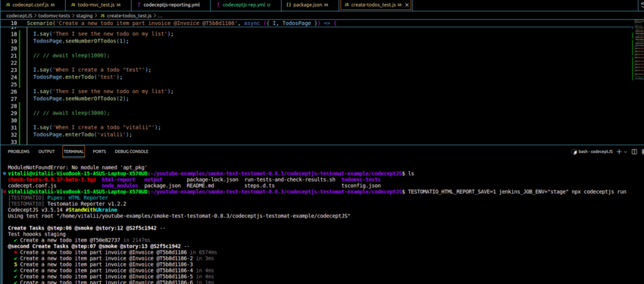Click 'html-report' folder name in terminal
The width and height of the screenshot is (644, 284).
[117, 179]
